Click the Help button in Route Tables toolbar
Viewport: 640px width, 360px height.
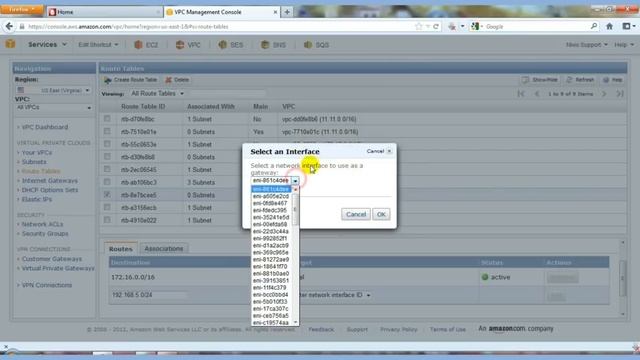coord(613,80)
